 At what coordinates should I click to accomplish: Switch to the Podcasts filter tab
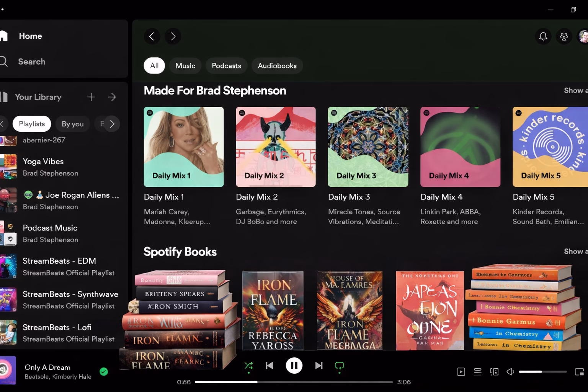[x=226, y=66]
